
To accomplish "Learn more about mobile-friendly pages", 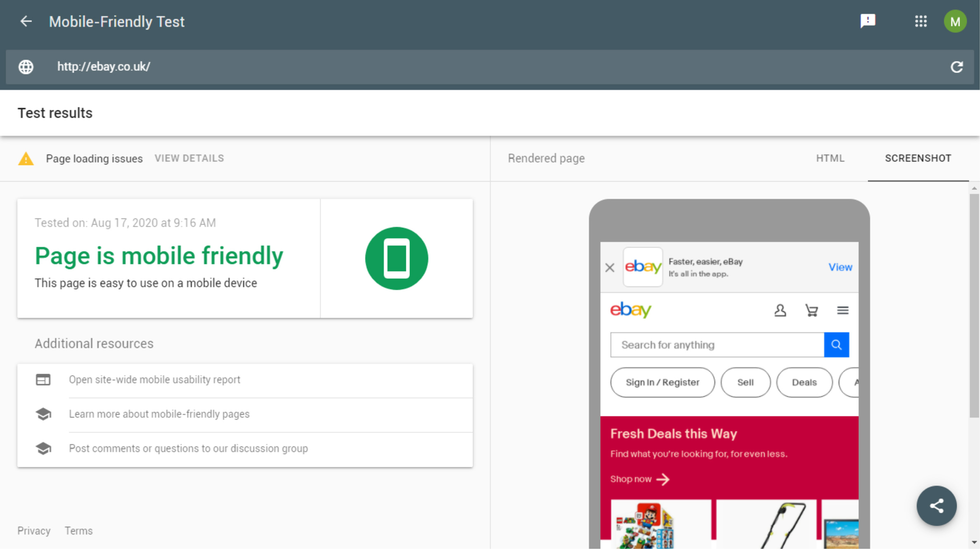I will (159, 414).
